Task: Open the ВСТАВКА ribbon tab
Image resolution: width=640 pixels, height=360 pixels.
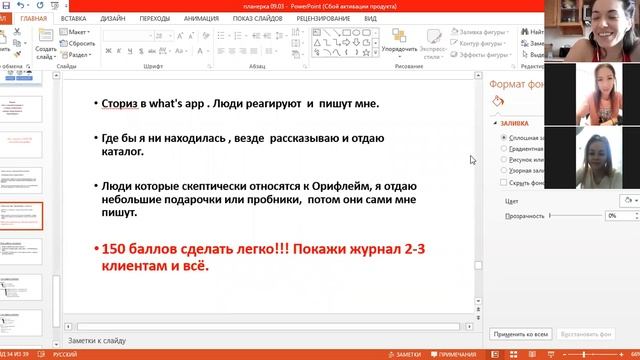Action: tap(73, 19)
